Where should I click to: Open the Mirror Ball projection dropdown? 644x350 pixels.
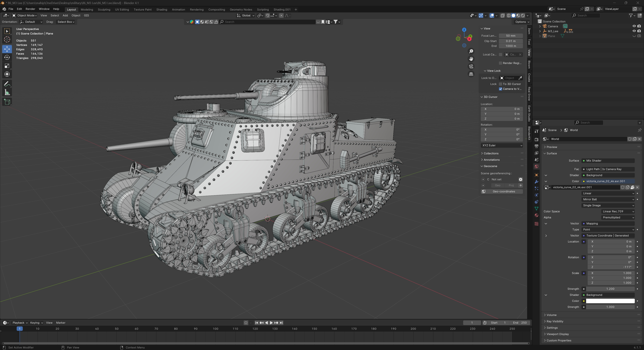point(608,199)
